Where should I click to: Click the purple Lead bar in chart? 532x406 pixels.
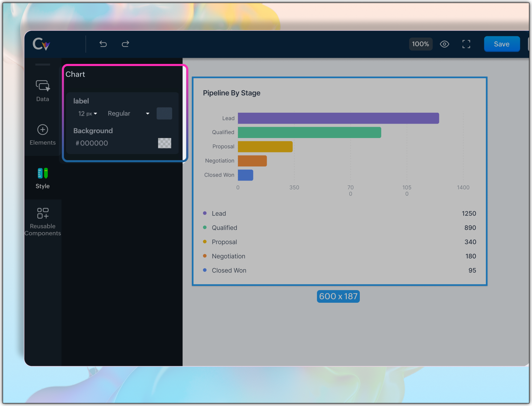tap(338, 118)
